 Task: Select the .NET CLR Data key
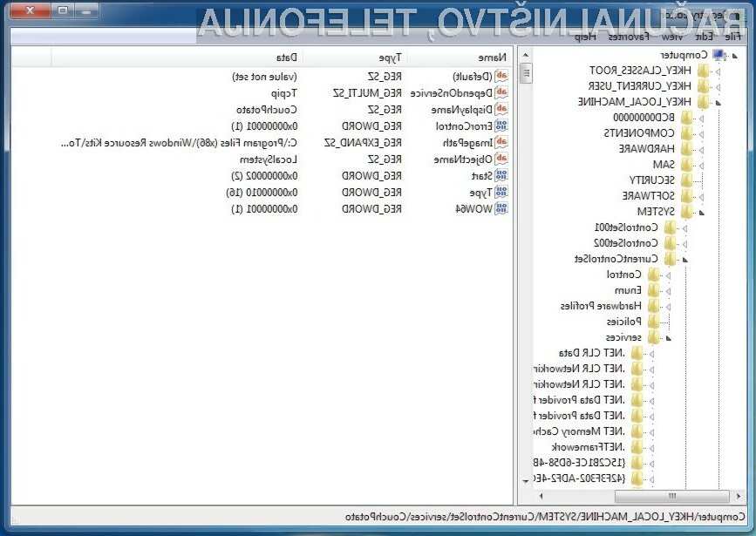tap(591, 353)
